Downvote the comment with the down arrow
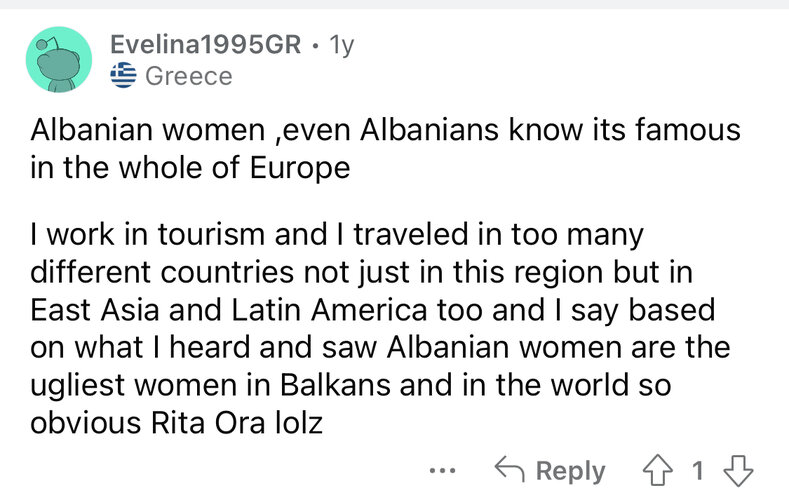Viewport: 789px width, 500px height. (738, 471)
